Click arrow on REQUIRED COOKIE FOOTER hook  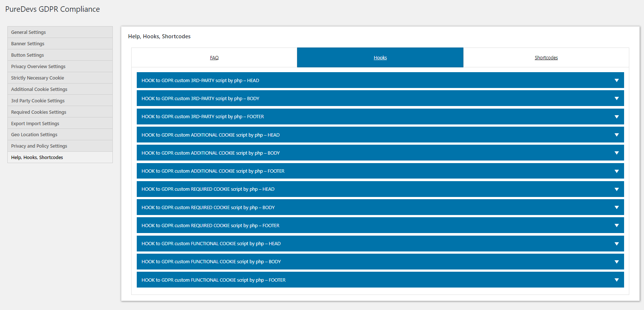point(616,225)
